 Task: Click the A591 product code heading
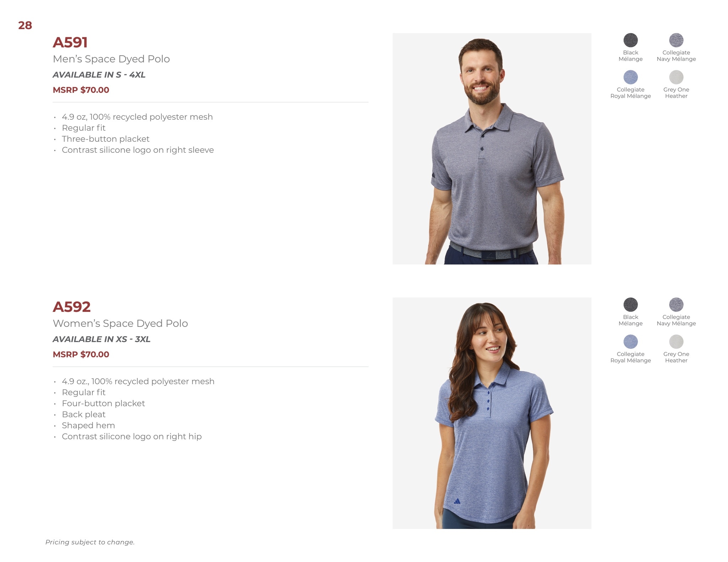[70, 42]
